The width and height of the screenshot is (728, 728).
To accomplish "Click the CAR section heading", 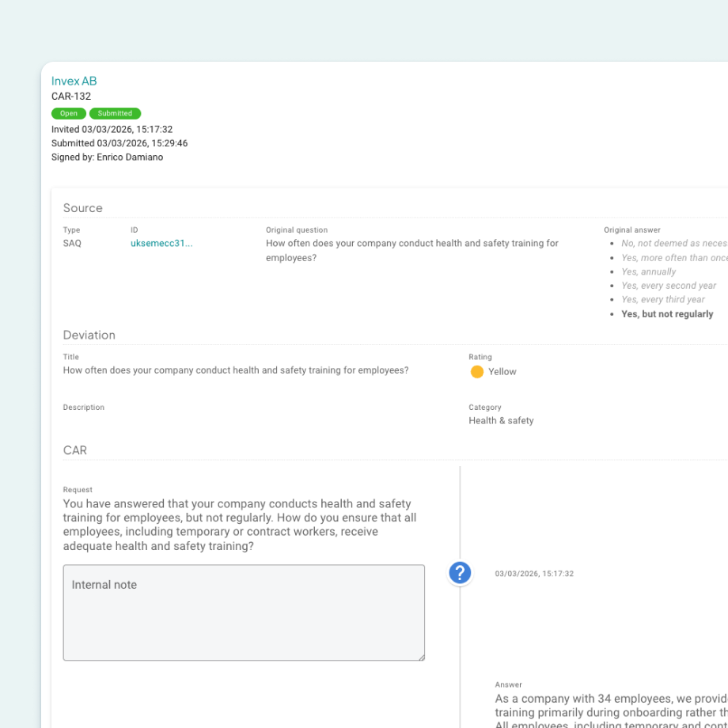I will [x=75, y=450].
